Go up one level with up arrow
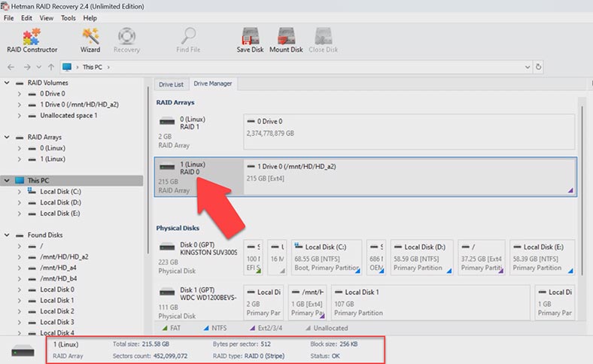Image resolution: width=593 pixels, height=364 pixels. 51,67
